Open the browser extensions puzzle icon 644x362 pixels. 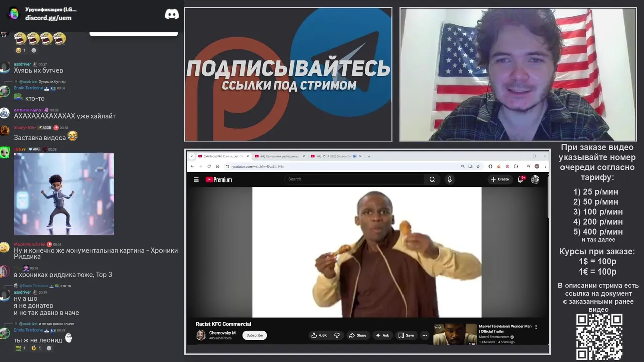click(516, 166)
